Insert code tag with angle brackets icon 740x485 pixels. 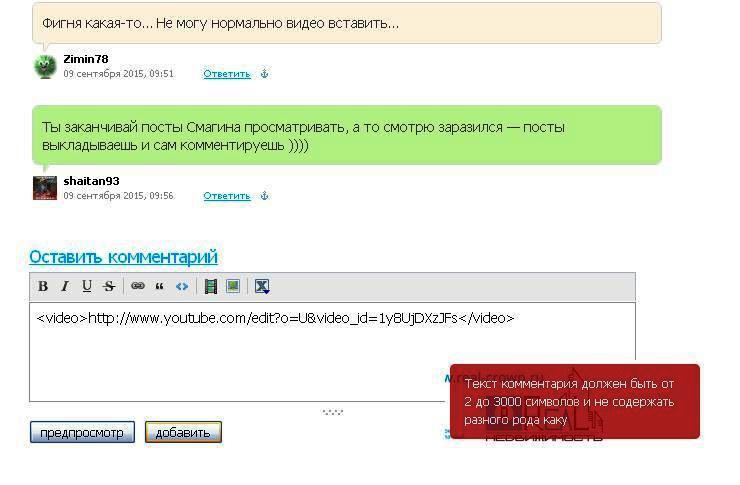(x=182, y=287)
